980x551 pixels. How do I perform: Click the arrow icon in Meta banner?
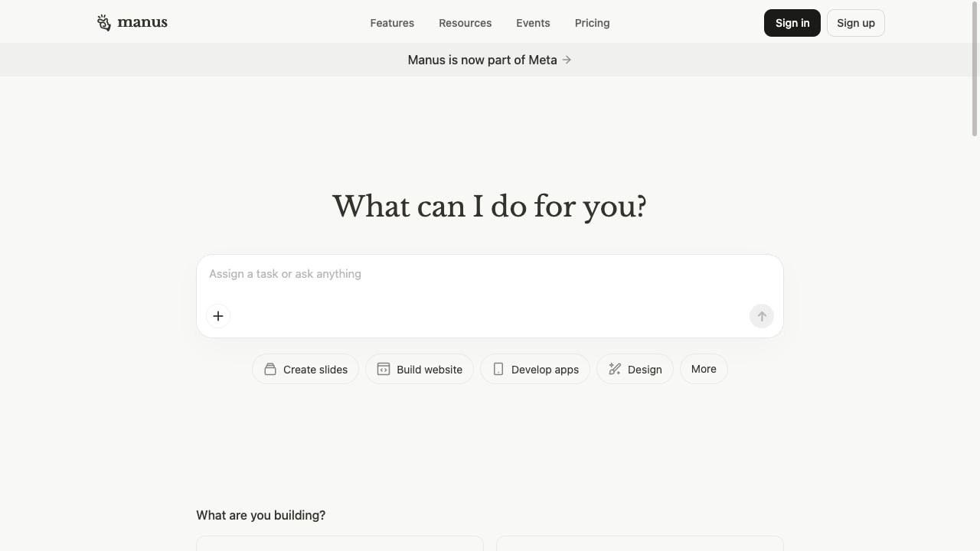567,60
